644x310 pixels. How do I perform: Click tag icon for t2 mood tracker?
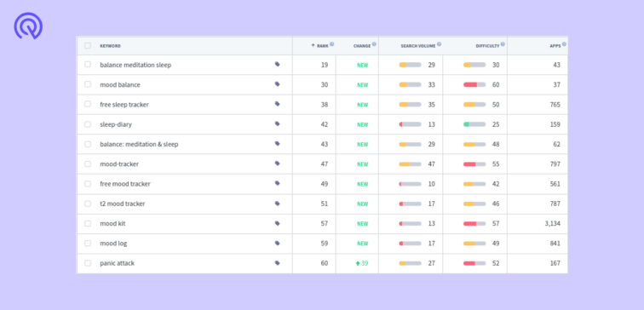(x=277, y=204)
